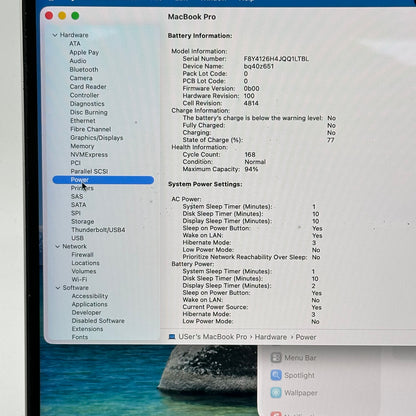Click the State of Charge value 77

point(331,140)
